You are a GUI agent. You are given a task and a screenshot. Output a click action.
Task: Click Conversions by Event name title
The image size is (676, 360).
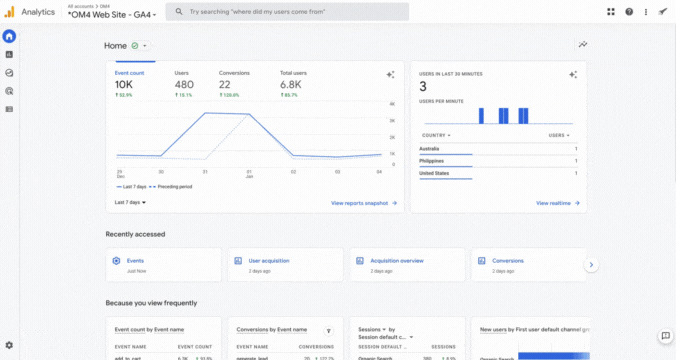coord(272,330)
